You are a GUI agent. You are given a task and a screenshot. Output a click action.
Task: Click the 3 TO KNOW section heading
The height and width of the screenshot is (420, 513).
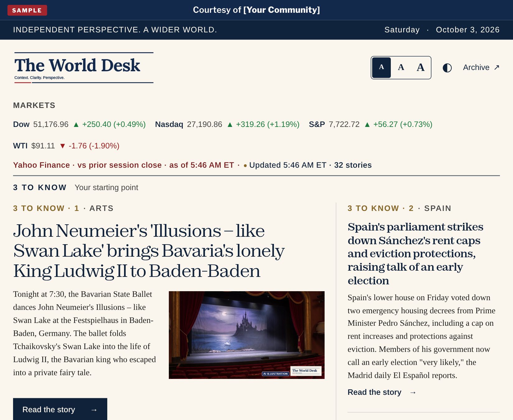coord(40,188)
